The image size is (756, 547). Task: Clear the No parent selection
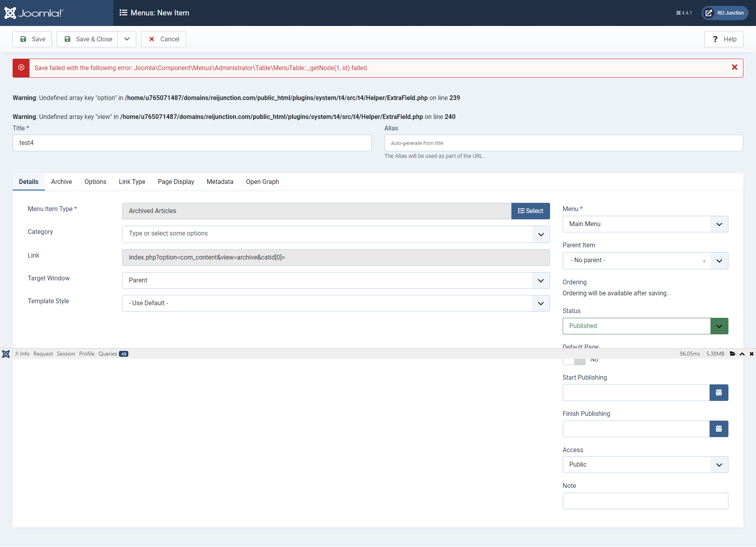704,261
